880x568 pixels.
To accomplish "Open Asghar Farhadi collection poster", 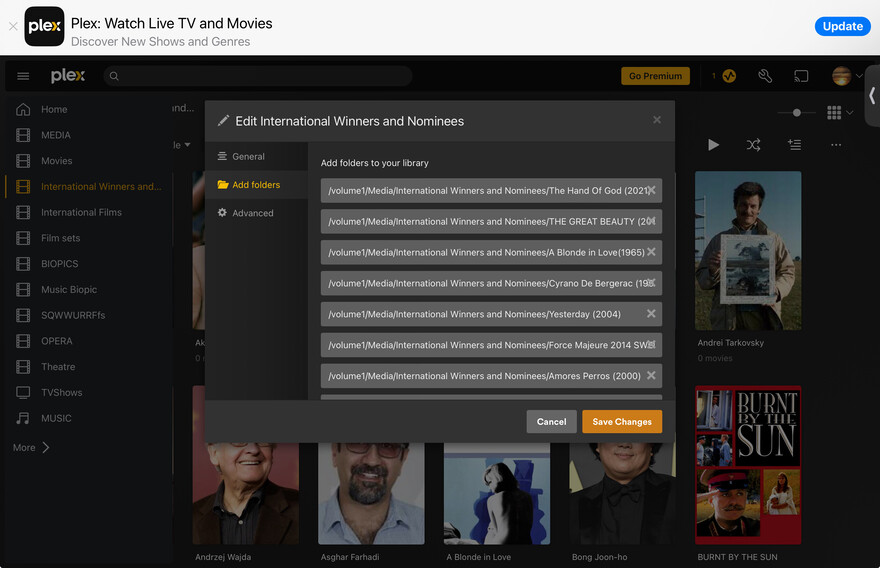I will (x=371, y=493).
